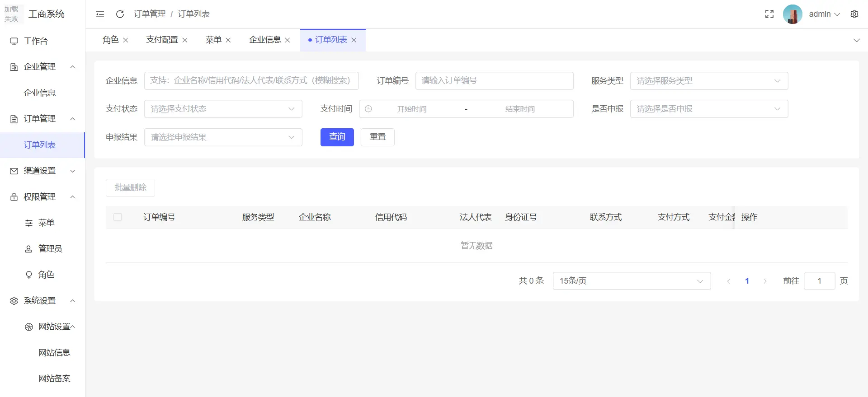
Task: Open 网站备案 in the sidebar
Action: (42, 378)
